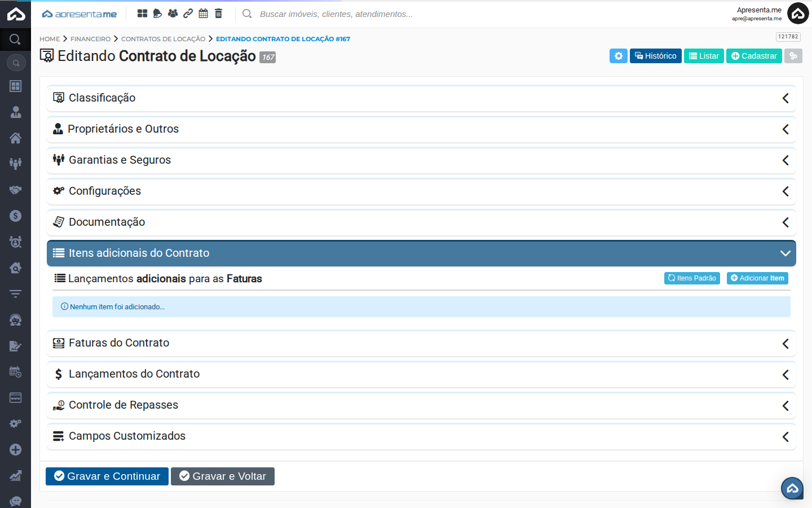Go to Financeiro breadcrumb
Image resolution: width=812 pixels, height=508 pixels.
(90, 39)
